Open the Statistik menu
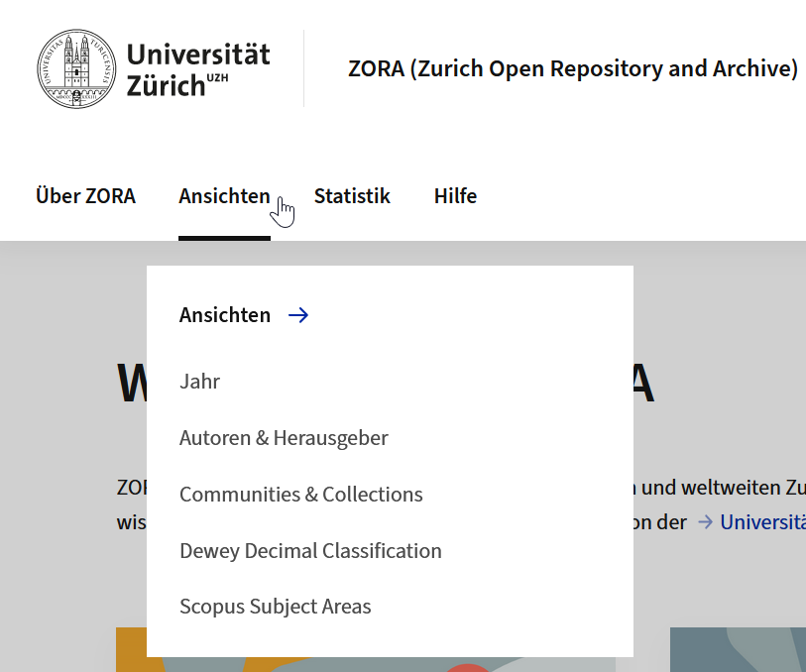The width and height of the screenshot is (806, 672). pos(352,196)
